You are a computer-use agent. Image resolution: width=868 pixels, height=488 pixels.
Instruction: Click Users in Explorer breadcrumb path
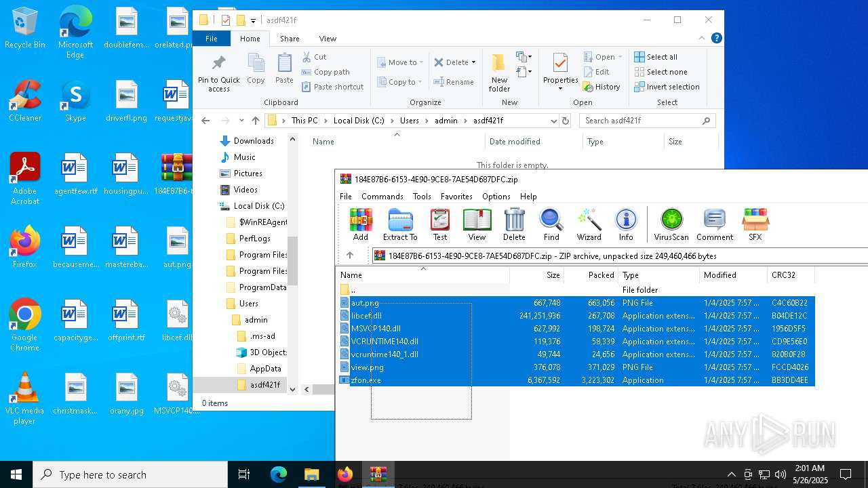pos(410,121)
